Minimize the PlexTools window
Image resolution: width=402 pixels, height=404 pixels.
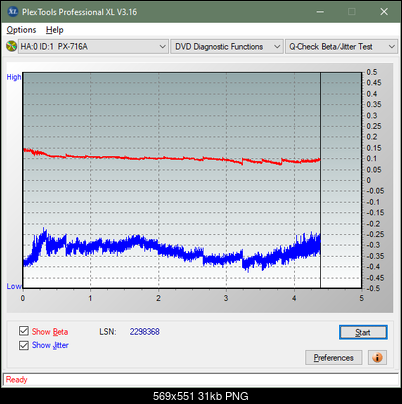coord(320,12)
